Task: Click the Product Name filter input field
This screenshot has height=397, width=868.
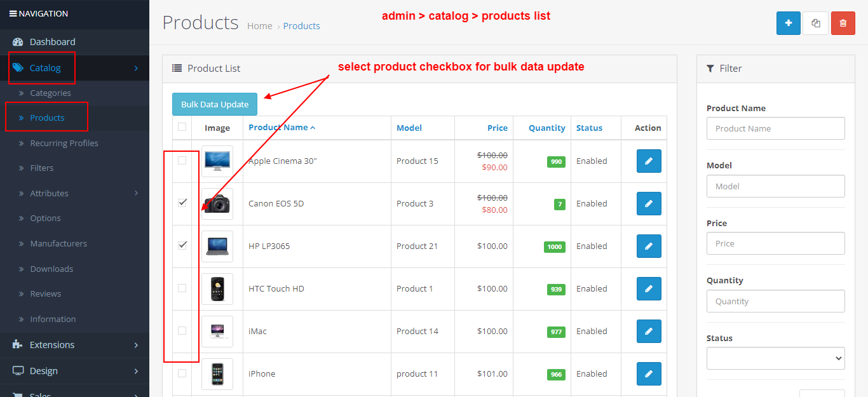Action: 775,128
